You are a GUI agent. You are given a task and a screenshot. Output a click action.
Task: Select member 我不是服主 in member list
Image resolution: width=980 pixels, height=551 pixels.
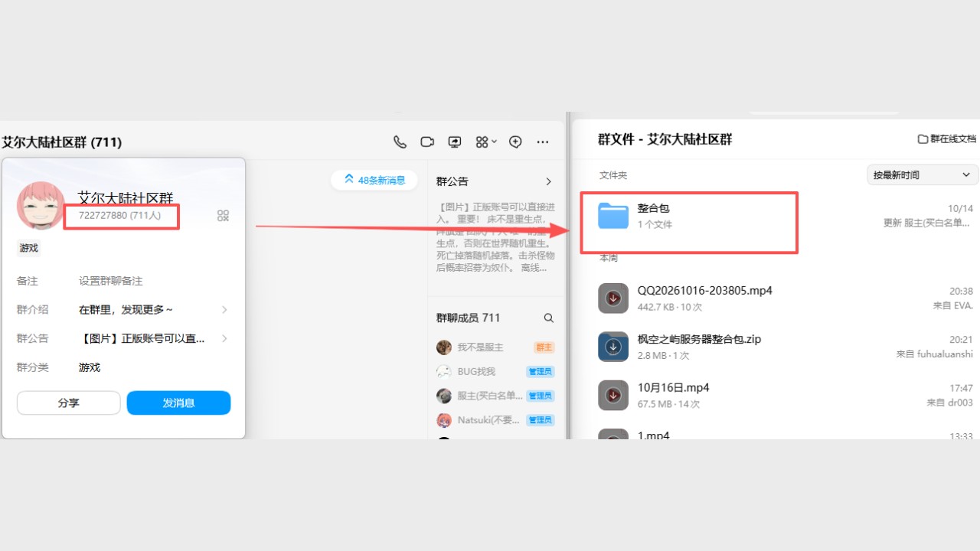click(495, 347)
